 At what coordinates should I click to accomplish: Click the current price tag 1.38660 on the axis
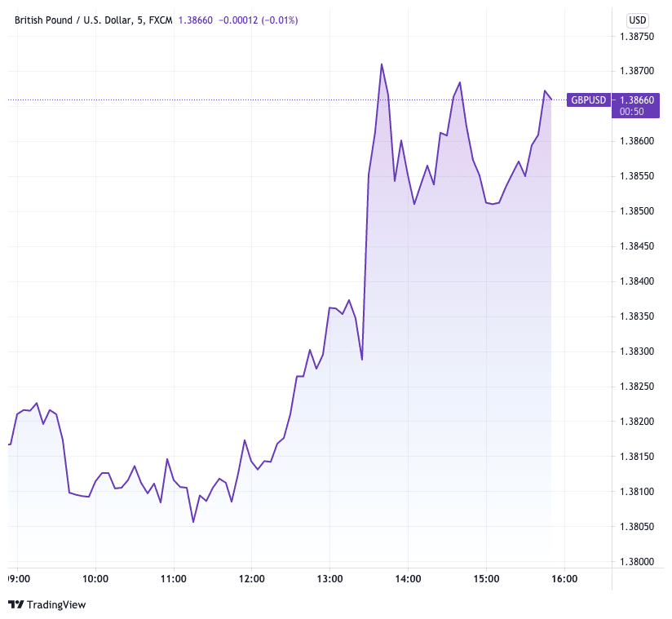click(637, 99)
